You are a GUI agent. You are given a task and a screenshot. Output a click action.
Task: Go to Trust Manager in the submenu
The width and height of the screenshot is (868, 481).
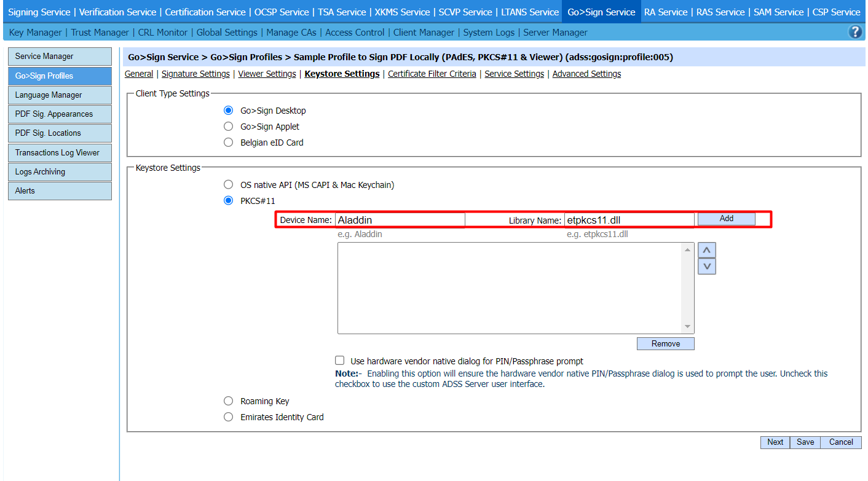point(100,33)
